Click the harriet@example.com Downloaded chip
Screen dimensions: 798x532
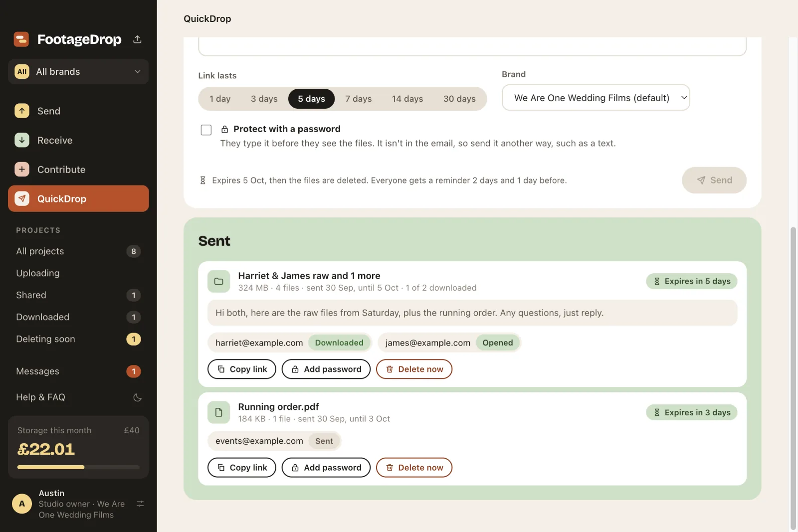(290, 343)
